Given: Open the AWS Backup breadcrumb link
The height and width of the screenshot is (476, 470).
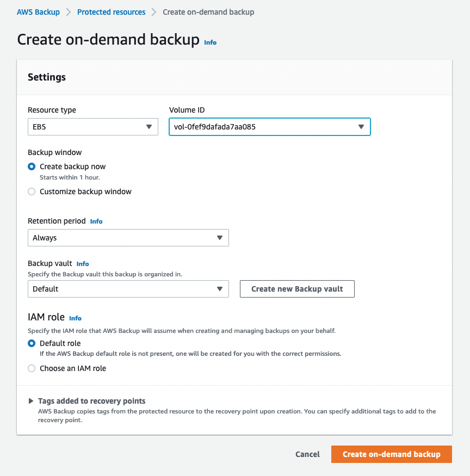Looking at the screenshot, I should tap(38, 11).
